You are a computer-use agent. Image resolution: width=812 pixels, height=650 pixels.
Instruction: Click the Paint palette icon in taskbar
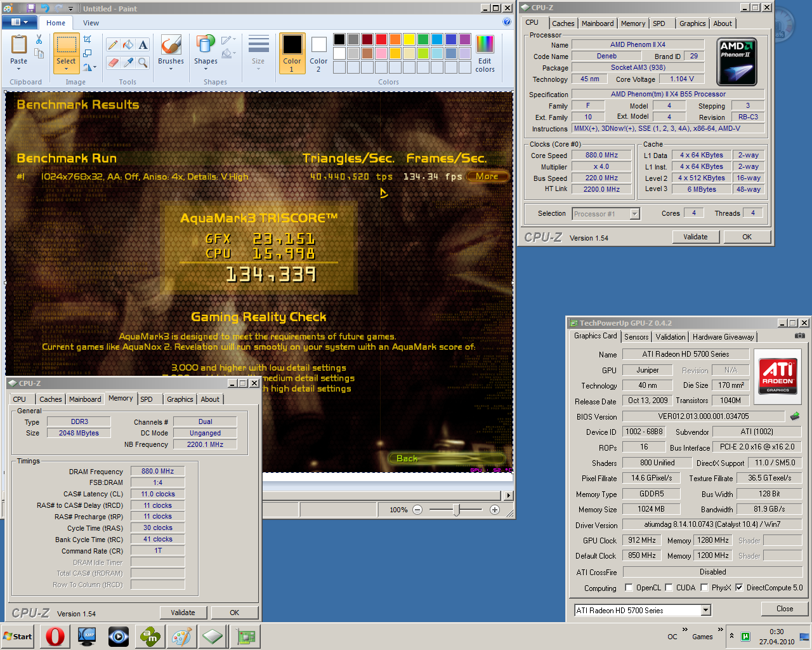181,636
